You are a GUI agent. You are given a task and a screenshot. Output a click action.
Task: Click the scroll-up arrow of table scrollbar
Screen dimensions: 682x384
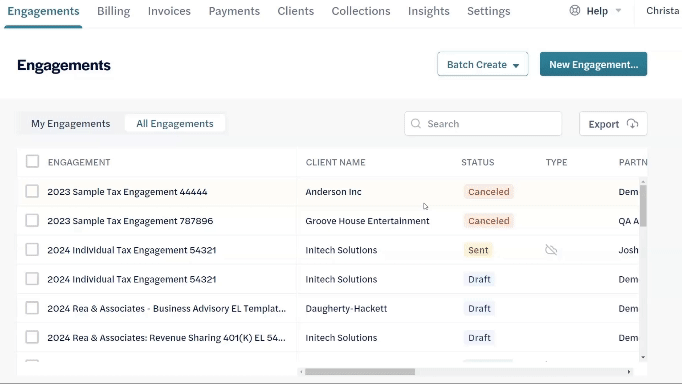[x=643, y=181]
